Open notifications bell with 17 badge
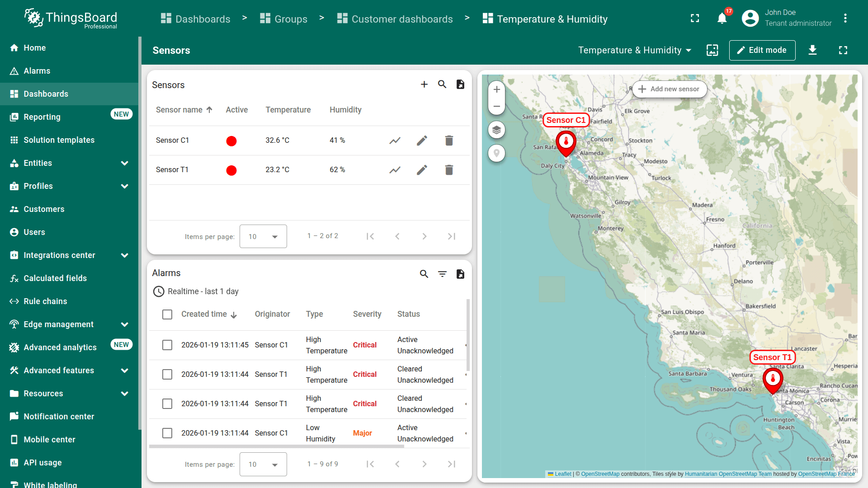868x488 pixels. click(x=722, y=19)
